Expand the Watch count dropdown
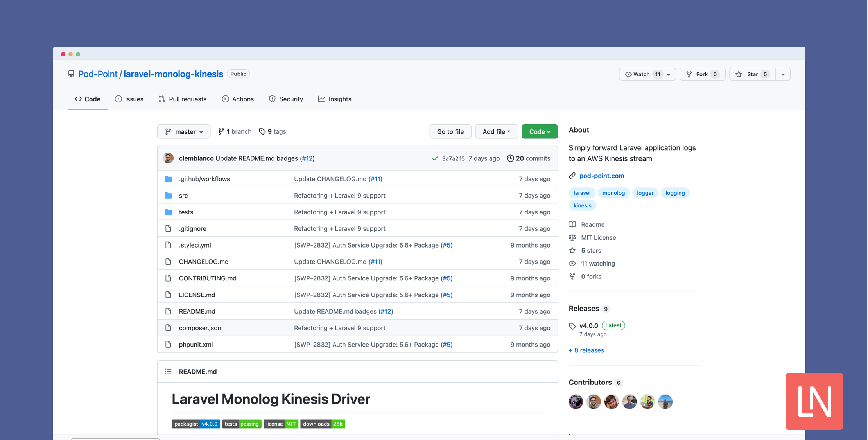 (669, 74)
